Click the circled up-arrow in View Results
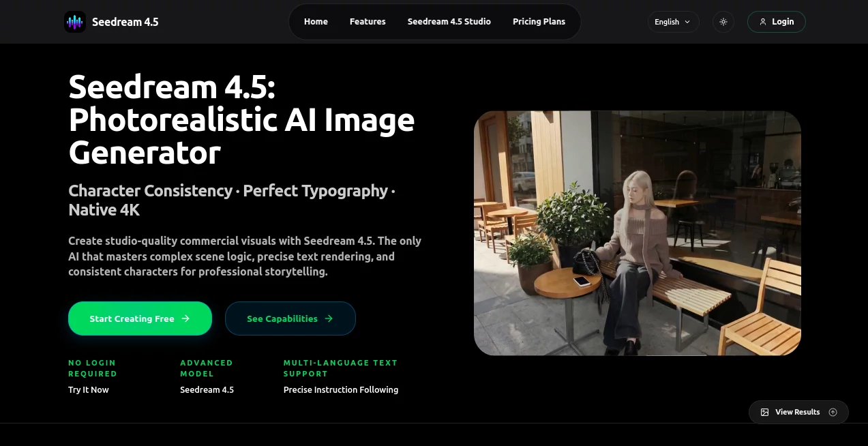The image size is (868, 446). [x=833, y=412]
